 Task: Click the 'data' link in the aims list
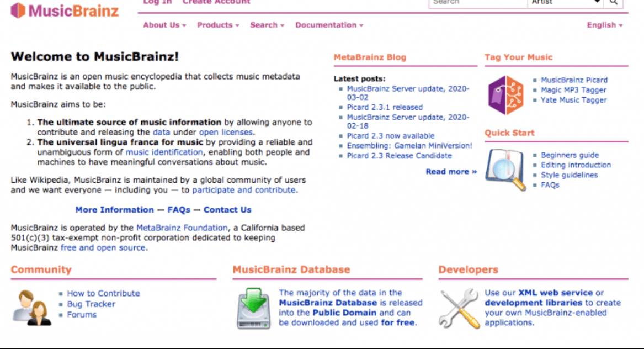click(161, 133)
